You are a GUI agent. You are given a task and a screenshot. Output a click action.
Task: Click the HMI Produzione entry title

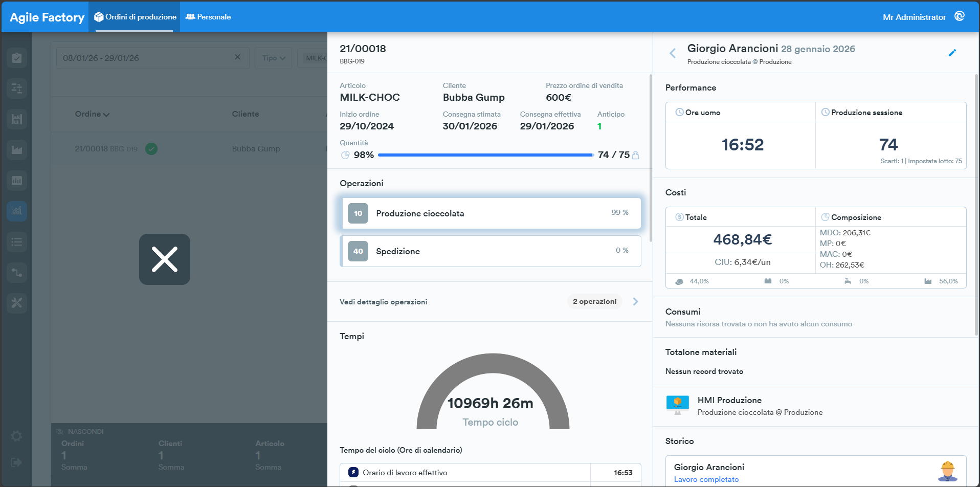click(729, 400)
